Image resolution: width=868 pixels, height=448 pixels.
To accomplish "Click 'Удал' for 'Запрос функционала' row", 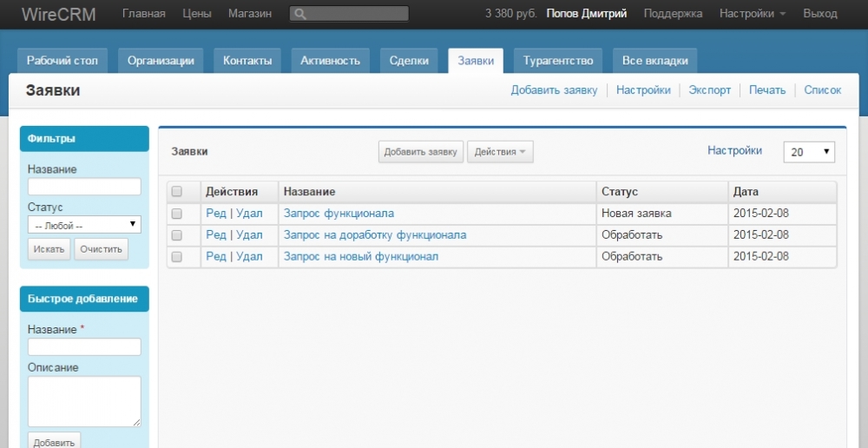I will 249,213.
